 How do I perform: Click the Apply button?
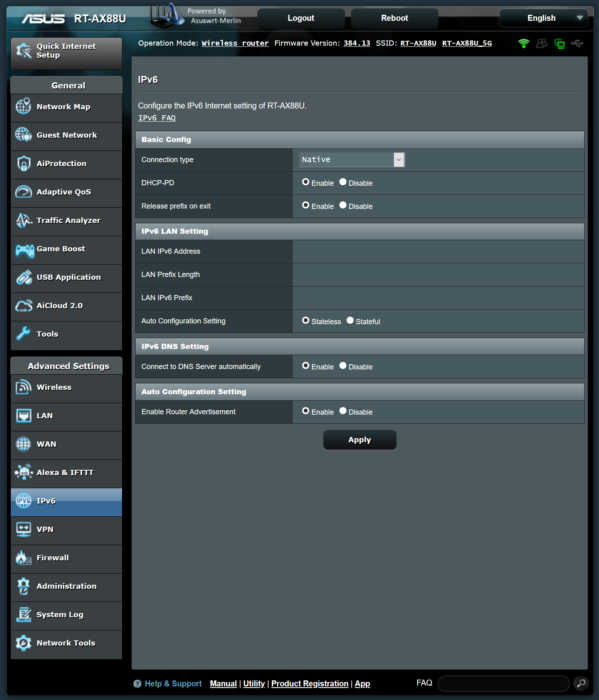click(x=360, y=440)
